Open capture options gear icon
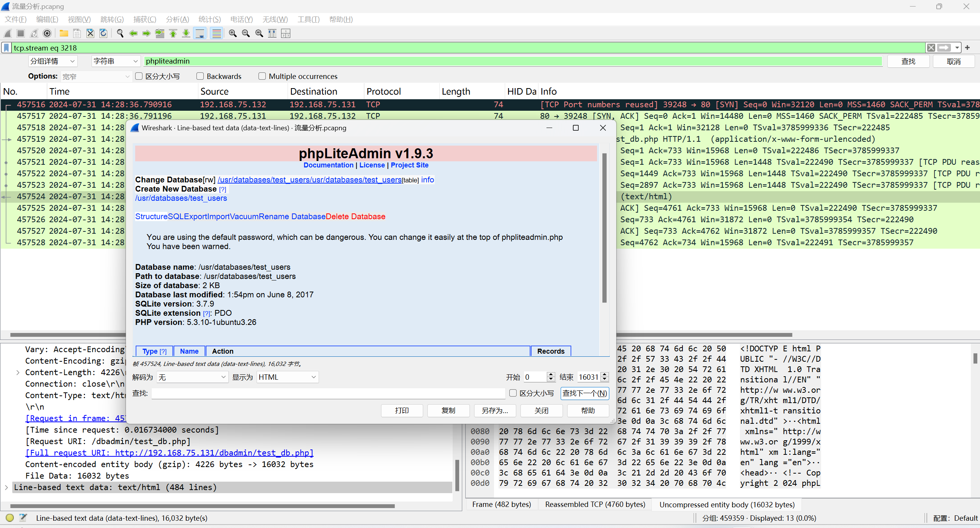The height and width of the screenshot is (528, 980). click(x=47, y=34)
